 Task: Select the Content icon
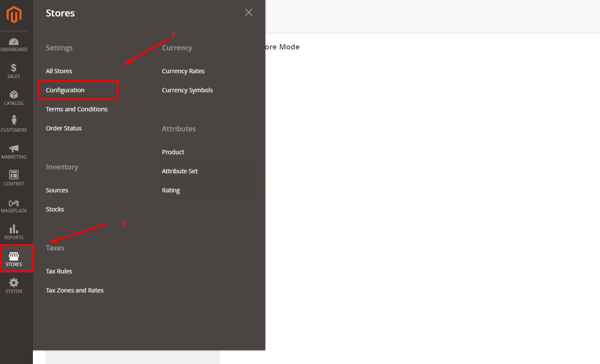pyautogui.click(x=13, y=179)
